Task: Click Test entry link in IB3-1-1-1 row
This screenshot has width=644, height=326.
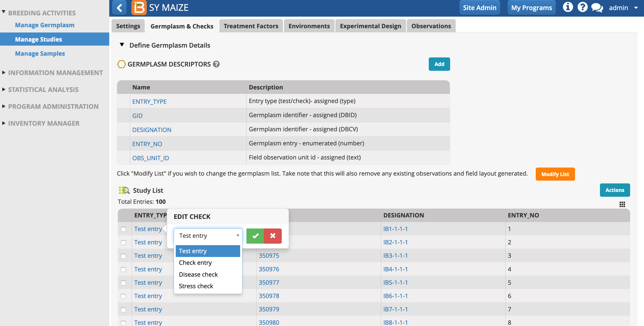Action: click(x=148, y=255)
